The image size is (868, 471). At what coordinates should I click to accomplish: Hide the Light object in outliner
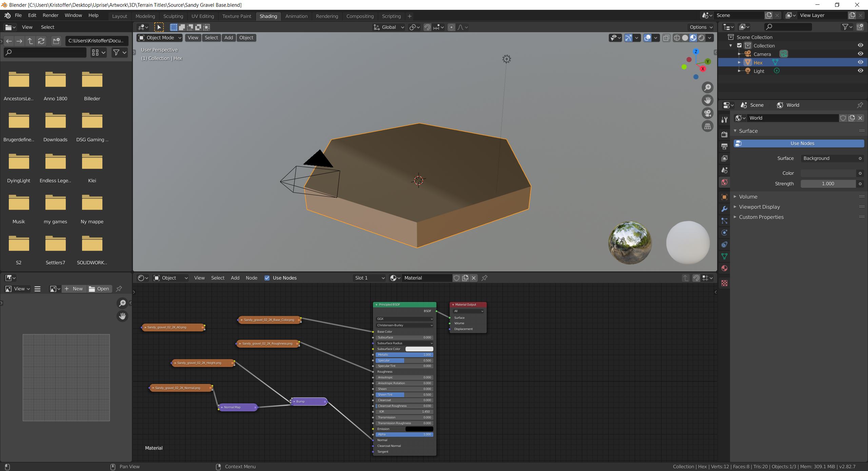pyautogui.click(x=860, y=71)
